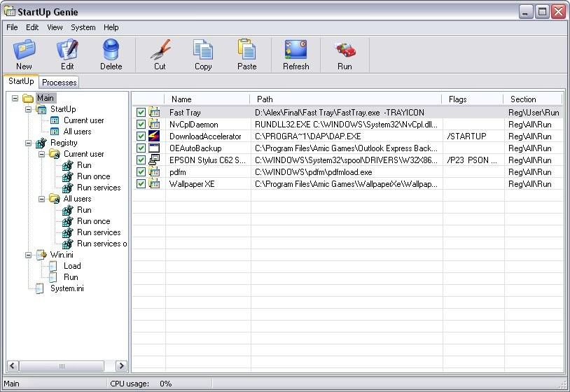570x392 pixels.
Task: Sort by the Path column header
Action: pyautogui.click(x=346, y=99)
